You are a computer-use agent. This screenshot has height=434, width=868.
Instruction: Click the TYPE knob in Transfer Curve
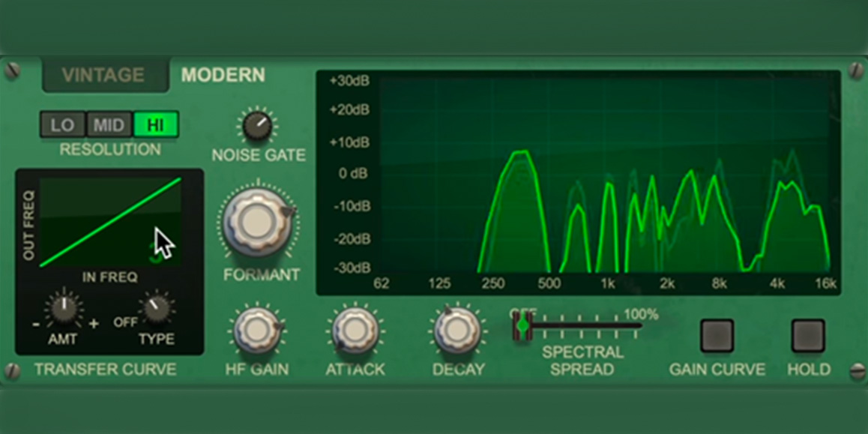point(157,307)
